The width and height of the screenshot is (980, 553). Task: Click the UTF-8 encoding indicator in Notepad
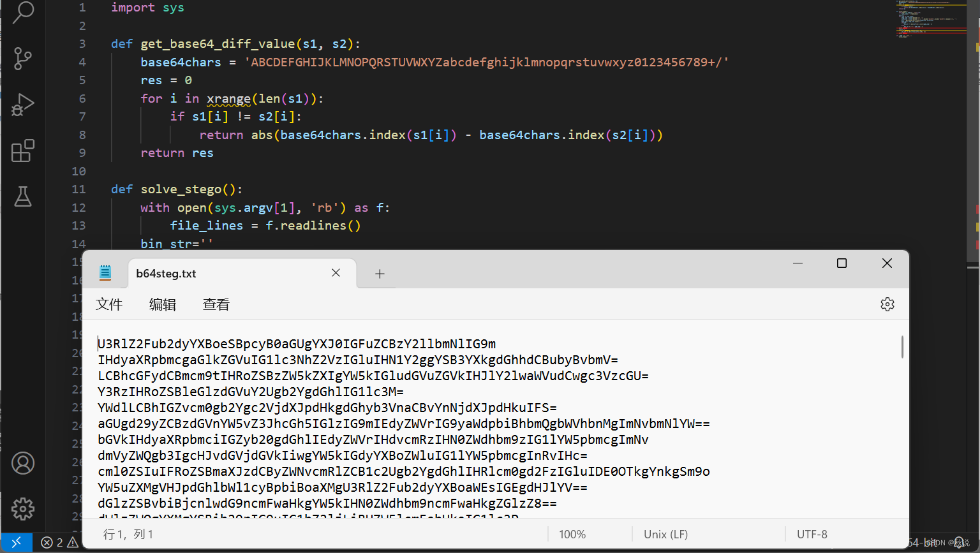coord(812,535)
